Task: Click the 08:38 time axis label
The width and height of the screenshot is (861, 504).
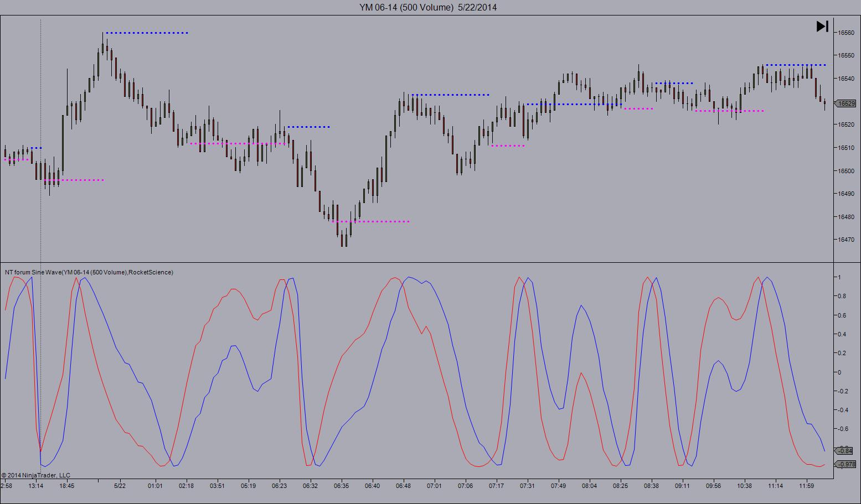Action: click(651, 486)
